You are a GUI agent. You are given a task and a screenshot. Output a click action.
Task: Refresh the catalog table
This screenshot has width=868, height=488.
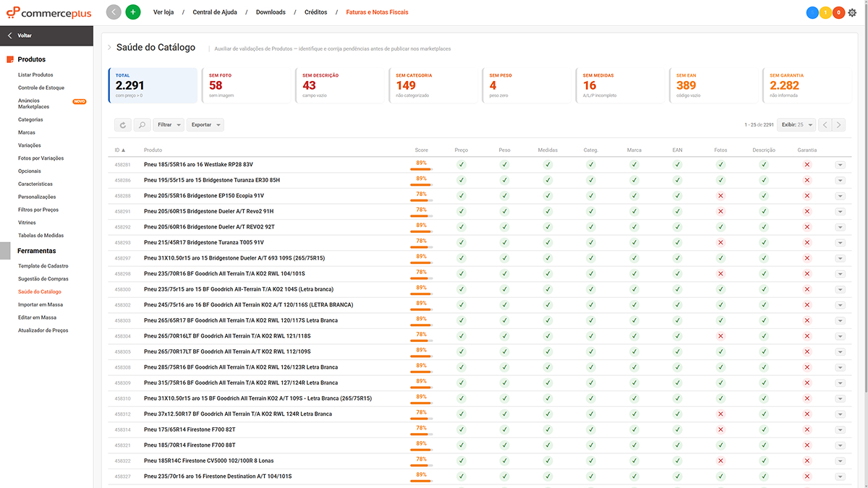tap(123, 125)
